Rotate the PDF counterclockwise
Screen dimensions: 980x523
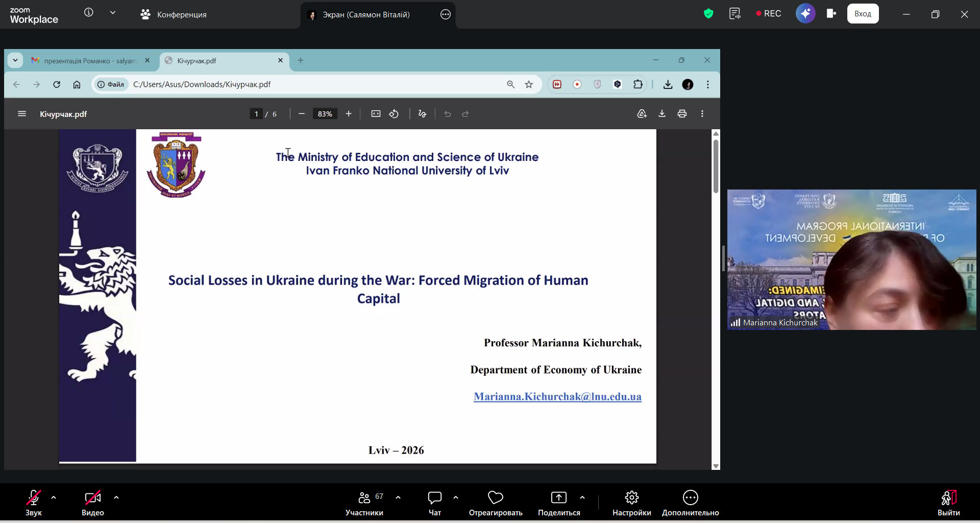[394, 114]
